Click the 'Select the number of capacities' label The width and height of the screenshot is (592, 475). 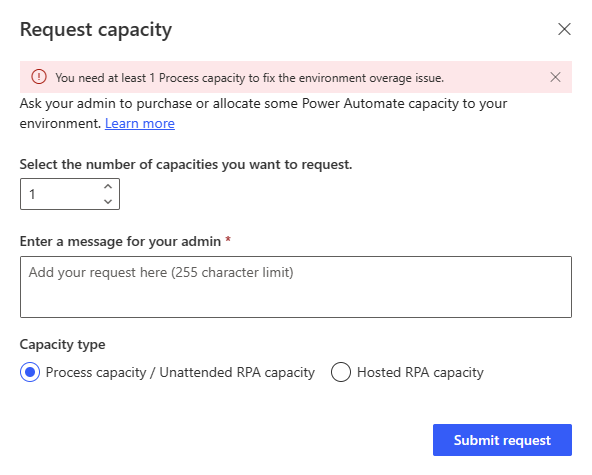tap(186, 165)
